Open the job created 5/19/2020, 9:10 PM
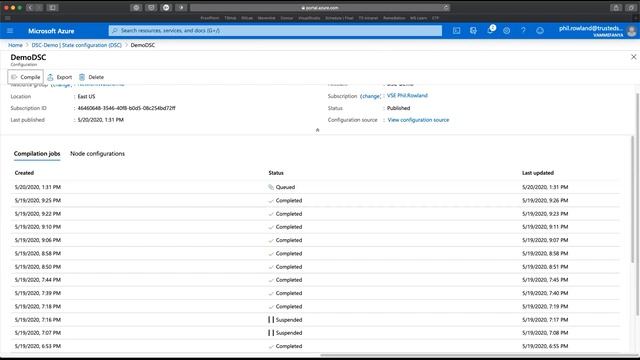Screen dimensions: 640x360 coord(315,227)
